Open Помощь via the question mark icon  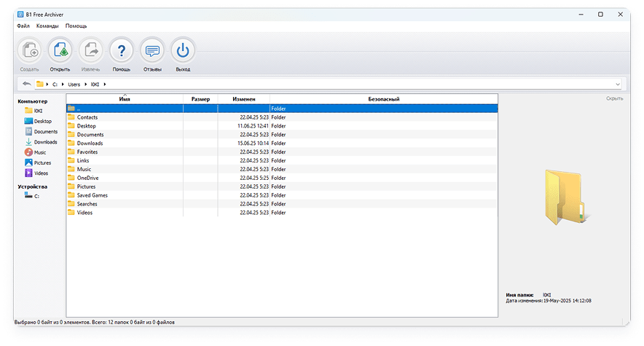122,50
